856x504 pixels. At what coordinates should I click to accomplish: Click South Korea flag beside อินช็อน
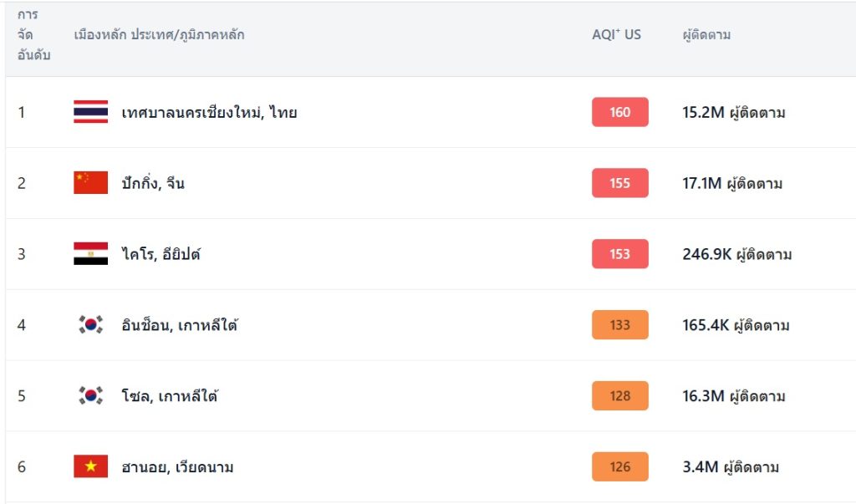90,325
